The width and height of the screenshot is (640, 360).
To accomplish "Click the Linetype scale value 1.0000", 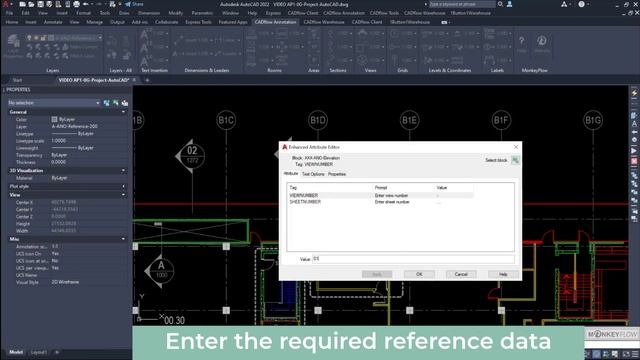I will [x=58, y=141].
